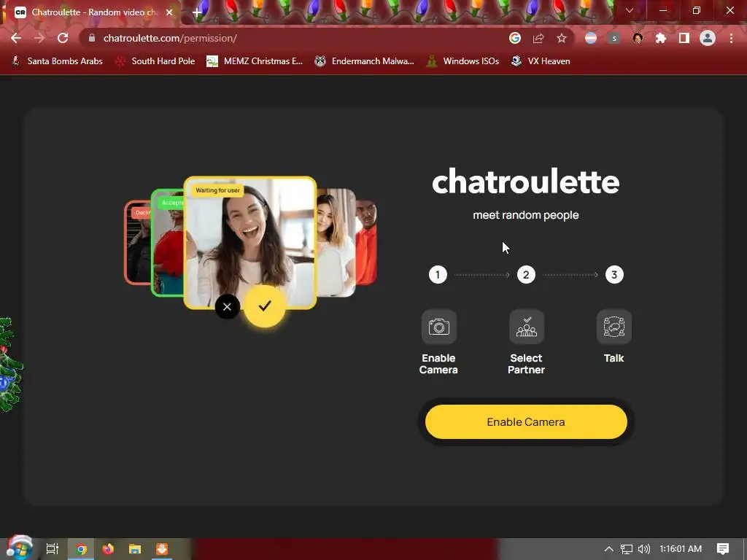The image size is (747, 560).
Task: Open the tab search dropdown chevron
Action: (630, 10)
